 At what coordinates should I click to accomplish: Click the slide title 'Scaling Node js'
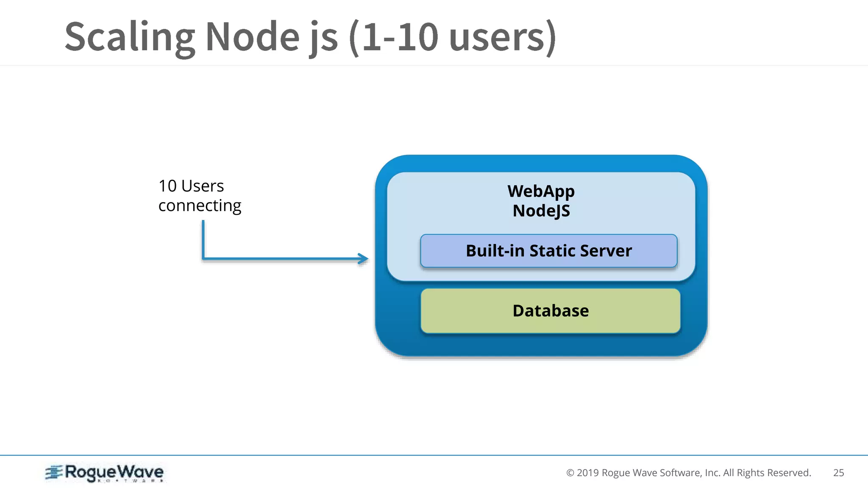pyautogui.click(x=201, y=37)
